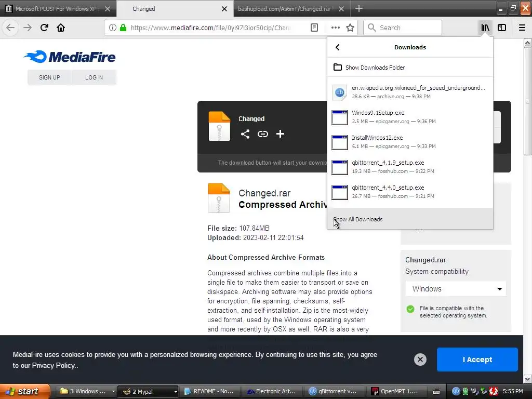
Task: Close the Changed tab
Action: point(224,9)
